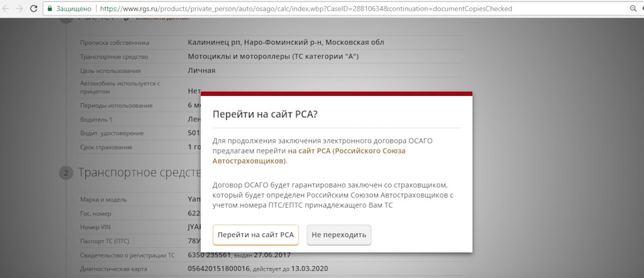This screenshot has width=644, height=278.
Task: Click the 'Транспортное средство' row label
Action: [x=114, y=56]
